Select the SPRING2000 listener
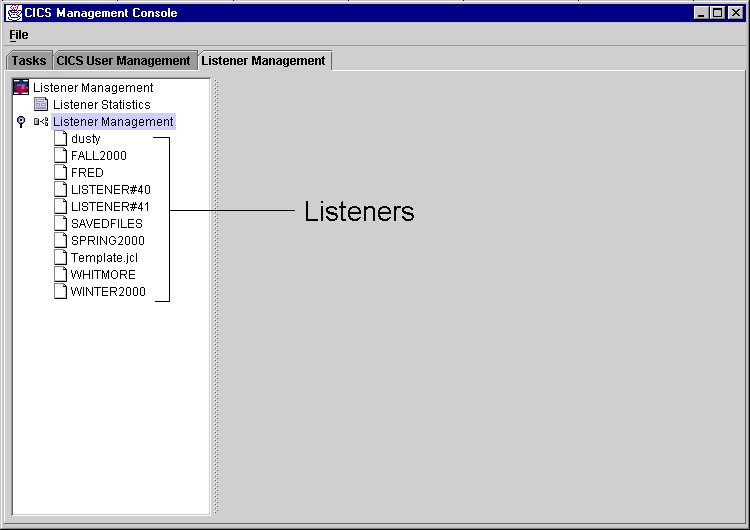Viewport: 750px width, 530px height. 108,241
